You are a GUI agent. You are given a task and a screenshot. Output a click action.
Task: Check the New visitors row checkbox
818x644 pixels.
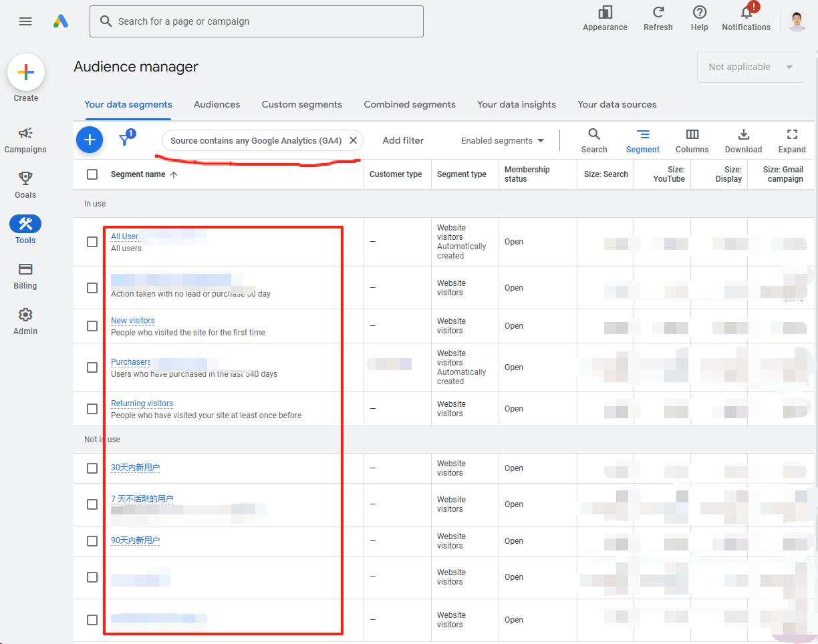[92, 326]
